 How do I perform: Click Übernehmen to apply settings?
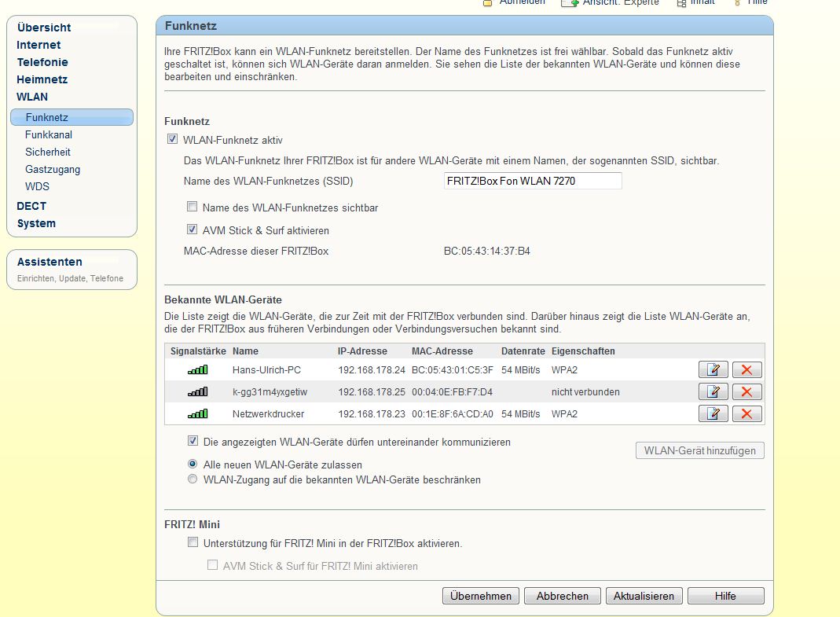[481, 596]
